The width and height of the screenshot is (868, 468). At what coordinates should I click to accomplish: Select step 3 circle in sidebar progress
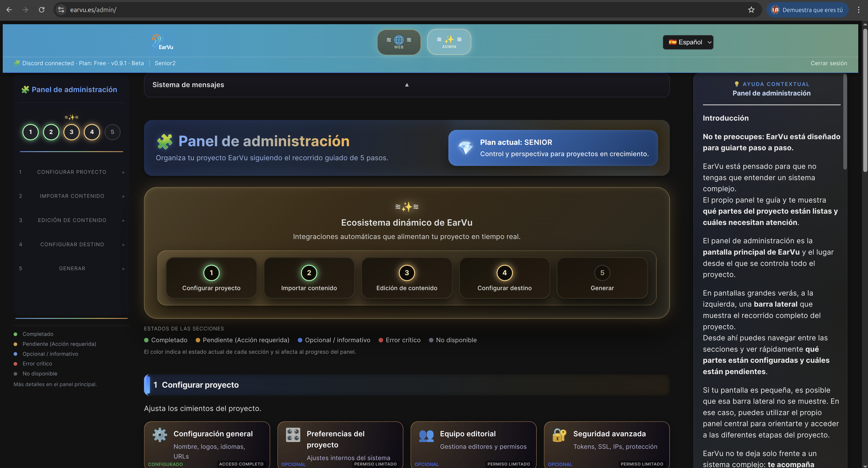[x=71, y=132]
